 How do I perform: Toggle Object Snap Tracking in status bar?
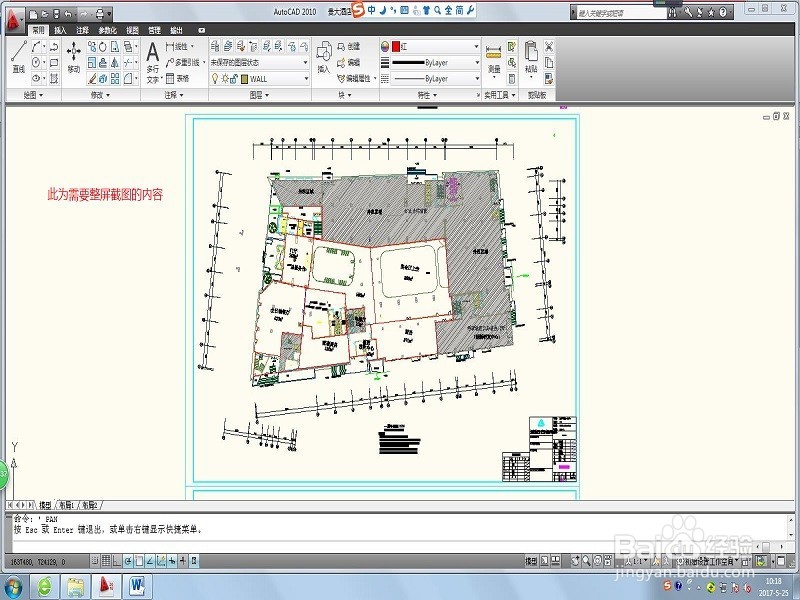pyautogui.click(x=151, y=561)
